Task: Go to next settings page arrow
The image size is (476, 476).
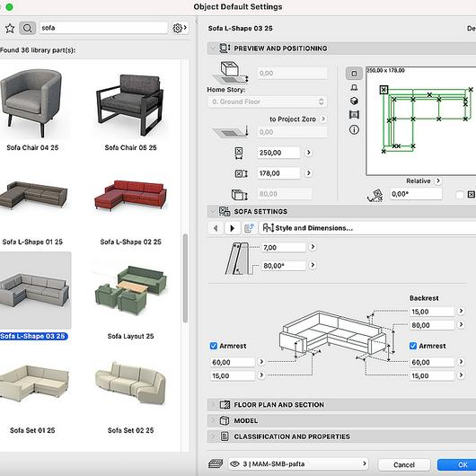Action: 233,228
